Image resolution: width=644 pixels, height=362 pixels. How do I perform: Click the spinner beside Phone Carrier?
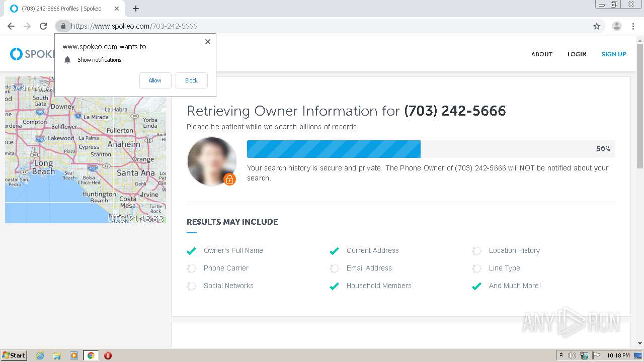tap(191, 268)
